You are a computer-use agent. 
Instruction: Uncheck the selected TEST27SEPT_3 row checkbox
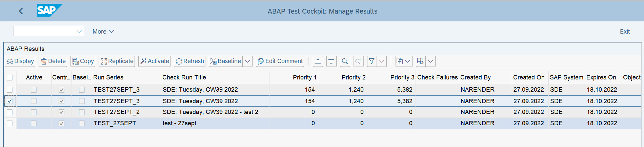(x=9, y=101)
